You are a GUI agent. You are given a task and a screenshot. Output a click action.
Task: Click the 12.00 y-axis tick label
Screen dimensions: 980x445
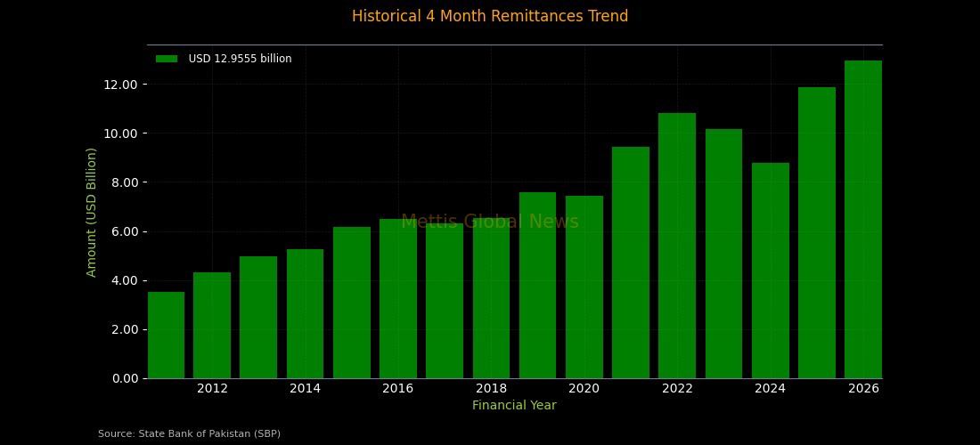click(x=120, y=85)
